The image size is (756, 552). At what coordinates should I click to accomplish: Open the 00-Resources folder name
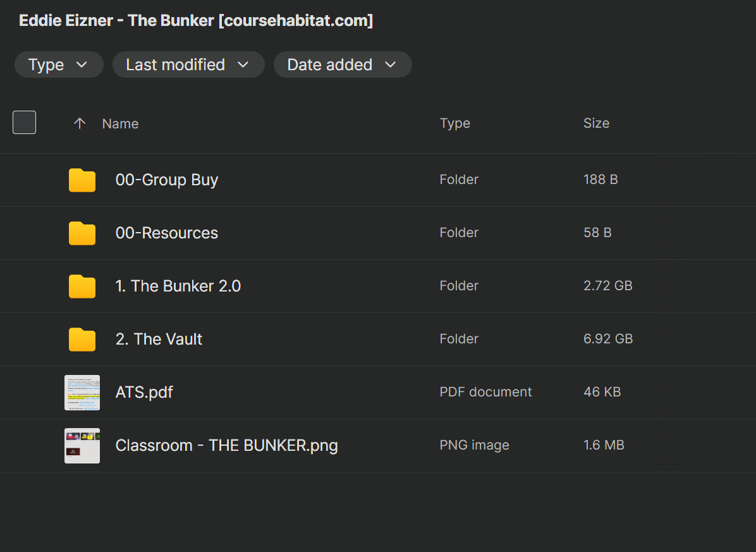pyautogui.click(x=167, y=233)
